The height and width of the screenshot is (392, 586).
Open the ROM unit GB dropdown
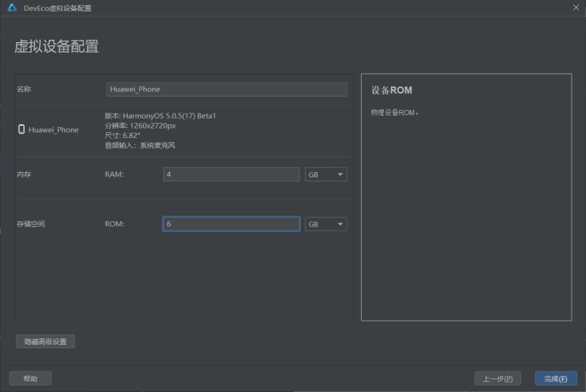[x=326, y=224]
